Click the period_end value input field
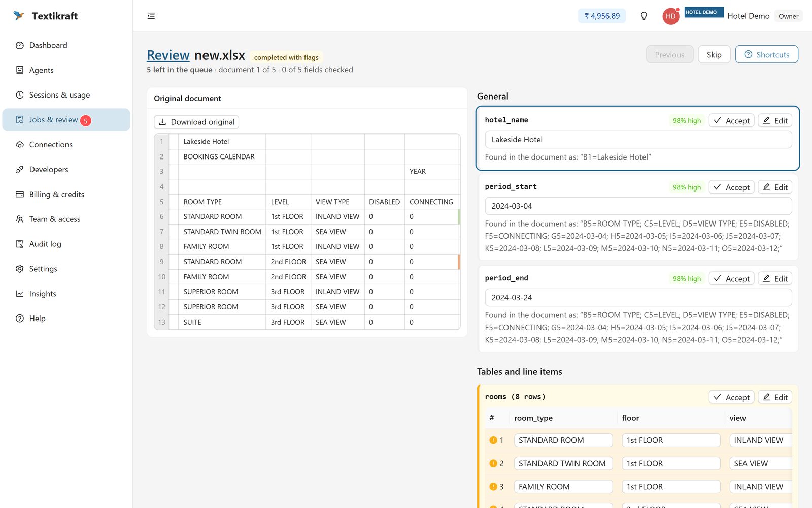Image resolution: width=812 pixels, height=508 pixels. tap(638, 298)
